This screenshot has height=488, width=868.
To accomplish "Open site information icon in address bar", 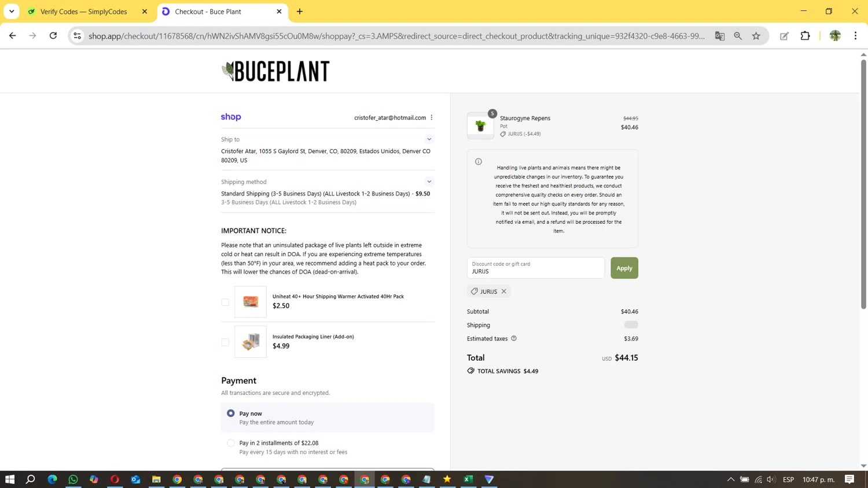I will click(x=77, y=36).
